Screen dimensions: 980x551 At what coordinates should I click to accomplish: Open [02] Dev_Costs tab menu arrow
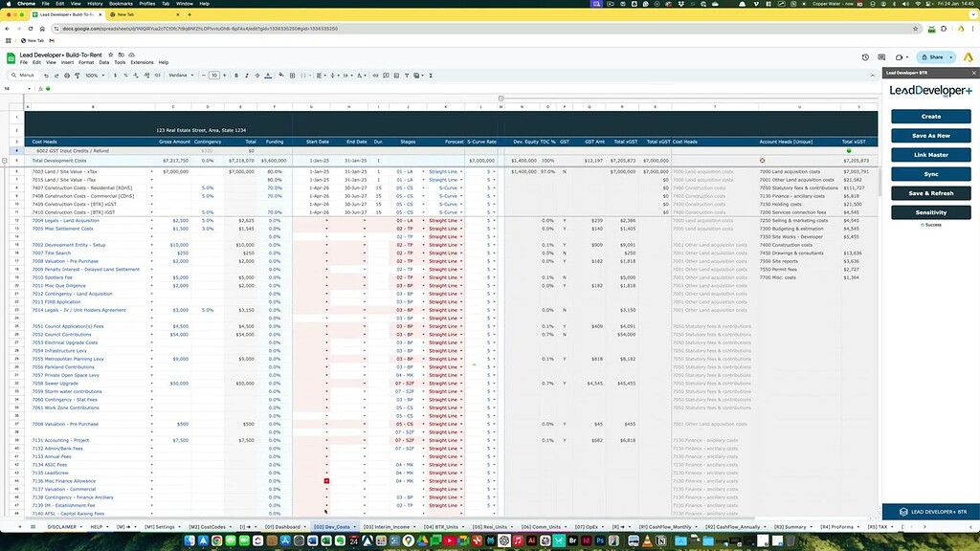pos(354,527)
